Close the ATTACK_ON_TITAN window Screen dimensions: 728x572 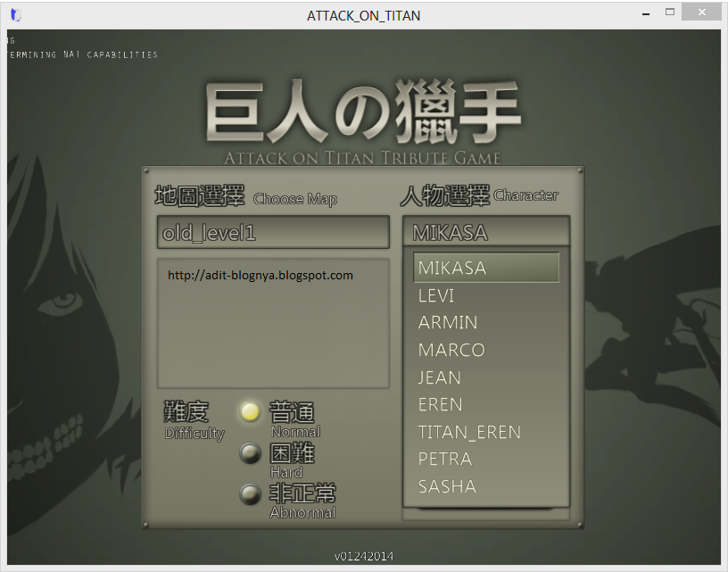(701, 12)
